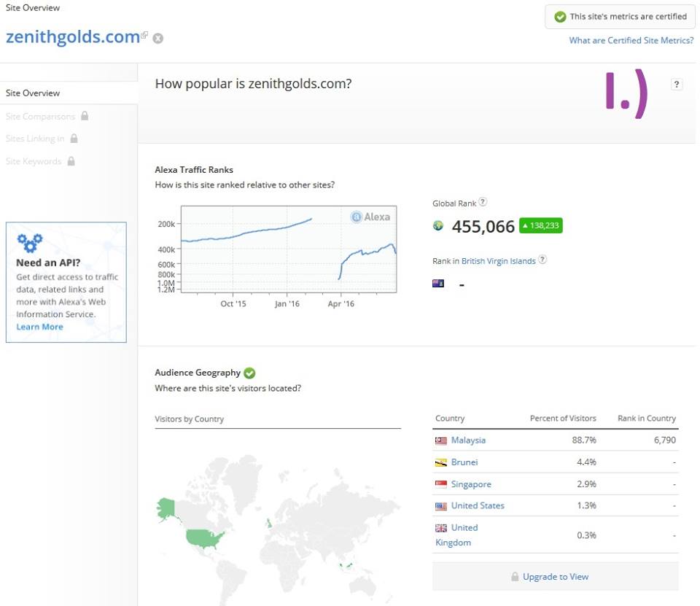Click Audience Geography green check badge
Screen dimensions: 700x606
coord(249,373)
